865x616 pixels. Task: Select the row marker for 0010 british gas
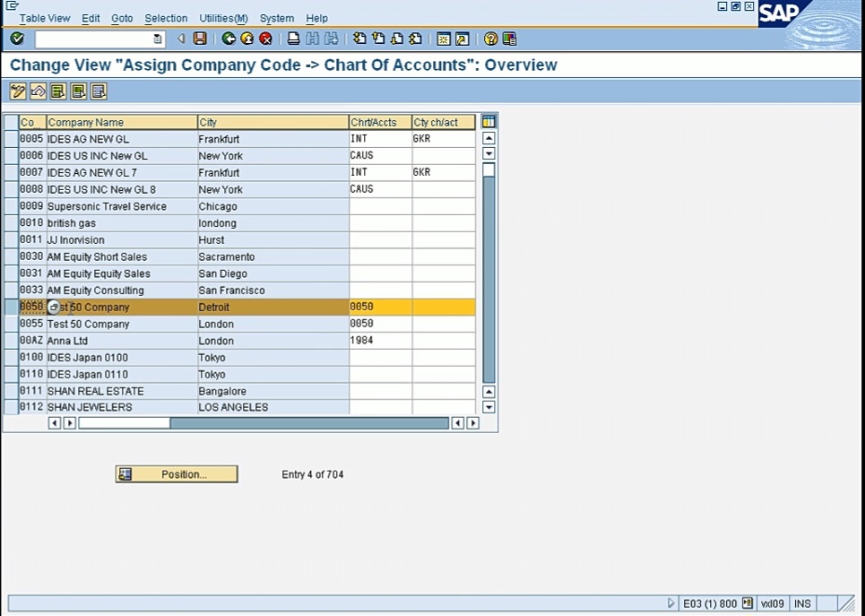pyautogui.click(x=11, y=223)
